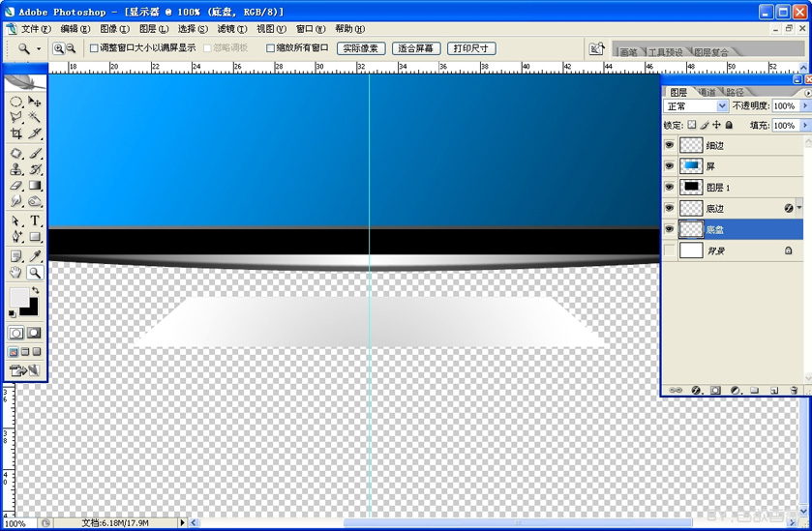Select the Elliptical Marquee tool

tap(16, 102)
